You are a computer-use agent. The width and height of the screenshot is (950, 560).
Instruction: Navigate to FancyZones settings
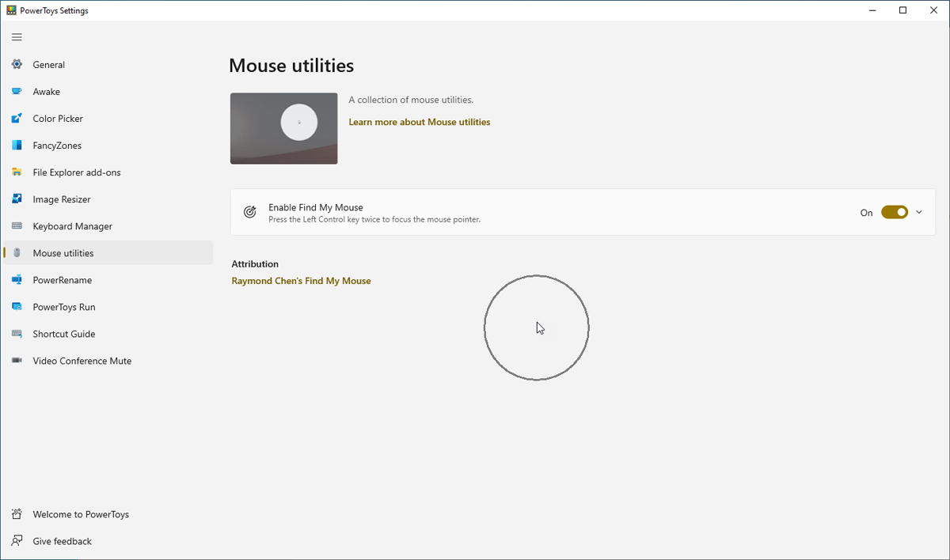point(108,146)
